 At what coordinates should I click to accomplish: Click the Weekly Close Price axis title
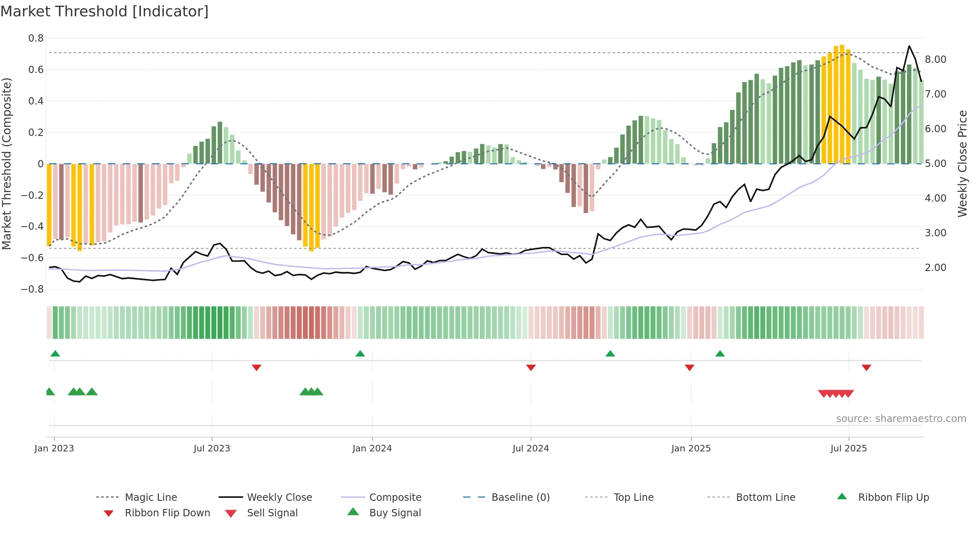(962, 164)
